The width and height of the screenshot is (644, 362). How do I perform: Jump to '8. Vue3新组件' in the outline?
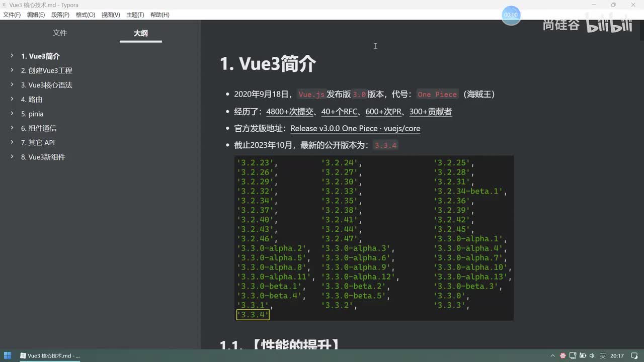[43, 157]
